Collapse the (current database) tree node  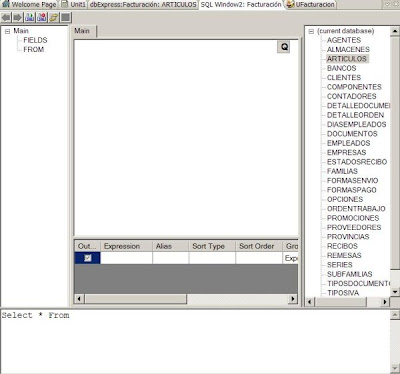[x=311, y=31]
